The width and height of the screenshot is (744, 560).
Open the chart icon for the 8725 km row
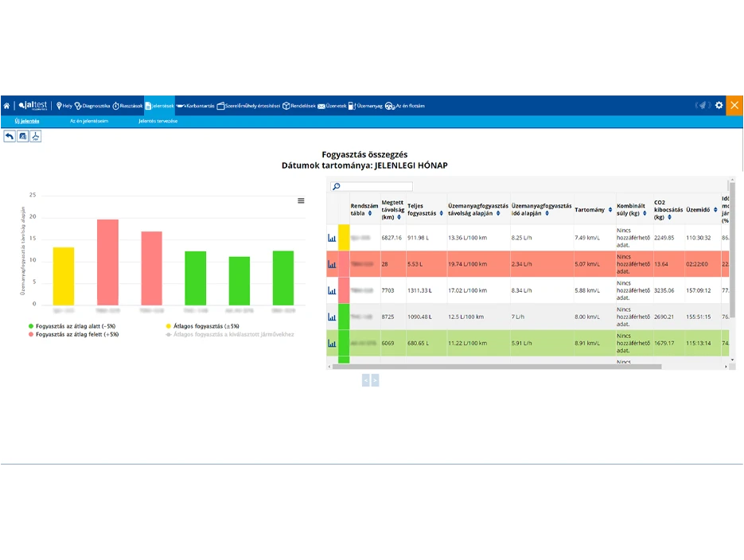332,317
